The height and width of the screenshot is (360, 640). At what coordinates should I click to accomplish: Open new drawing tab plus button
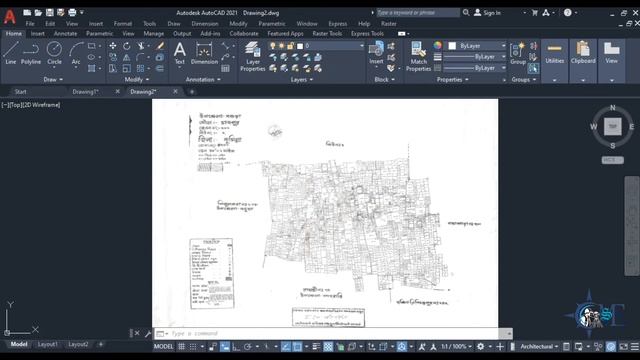click(192, 92)
